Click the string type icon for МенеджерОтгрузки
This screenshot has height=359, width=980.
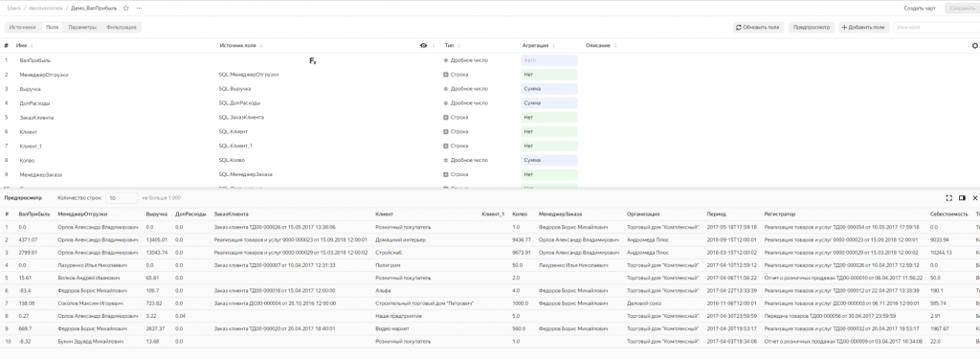tap(446, 75)
